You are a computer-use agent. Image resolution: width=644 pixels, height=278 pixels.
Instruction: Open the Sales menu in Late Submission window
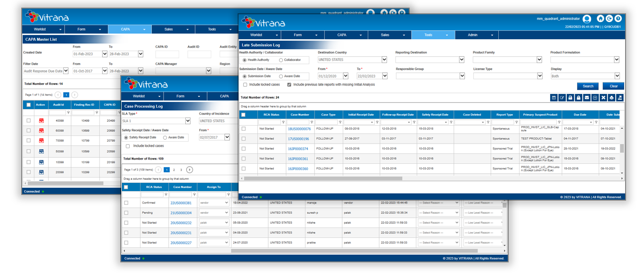point(389,35)
